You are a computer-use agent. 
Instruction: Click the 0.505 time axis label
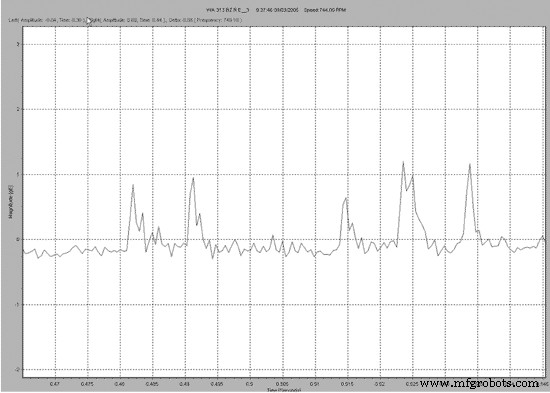point(282,384)
